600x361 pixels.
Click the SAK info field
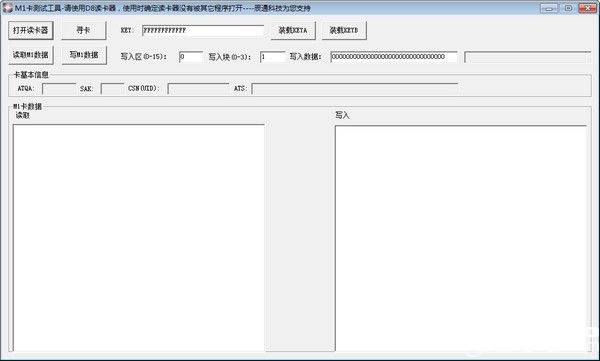tap(112, 88)
